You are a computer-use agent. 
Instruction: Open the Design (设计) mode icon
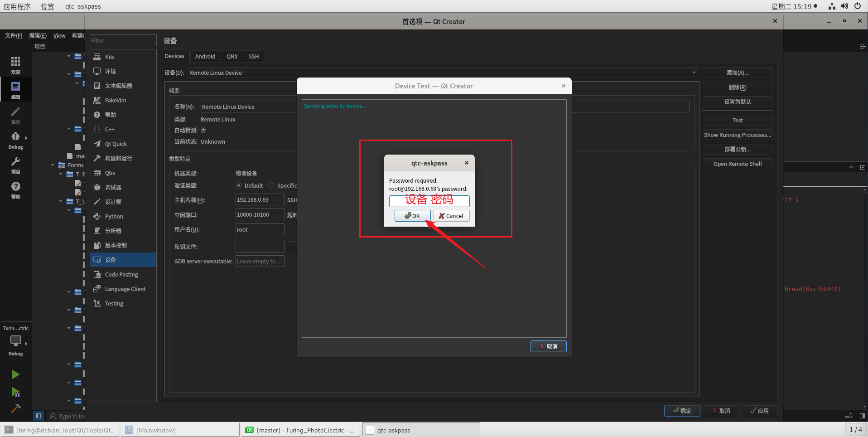point(15,115)
